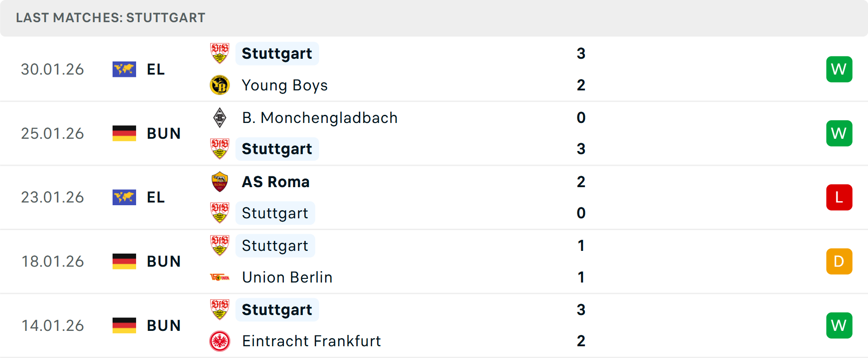Open the Young Boys team link
The height and width of the screenshot is (358, 868).
[284, 85]
